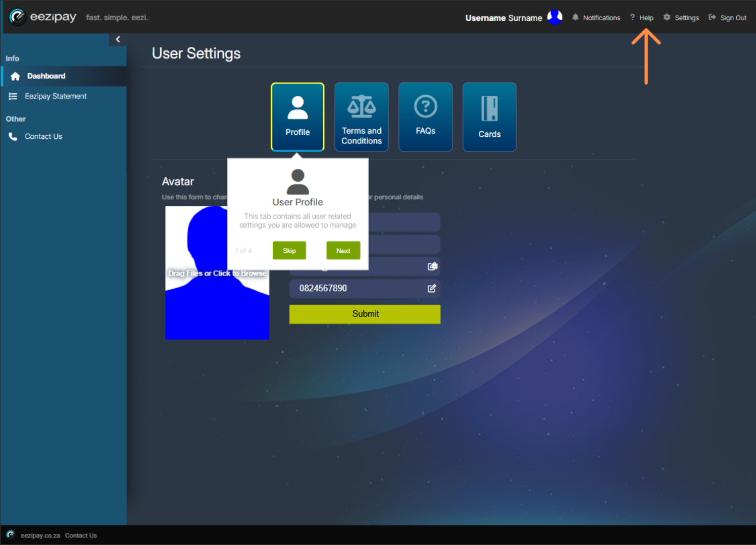This screenshot has width=756, height=545.
Task: Click the Sign Out arrow icon
Action: 712,17
